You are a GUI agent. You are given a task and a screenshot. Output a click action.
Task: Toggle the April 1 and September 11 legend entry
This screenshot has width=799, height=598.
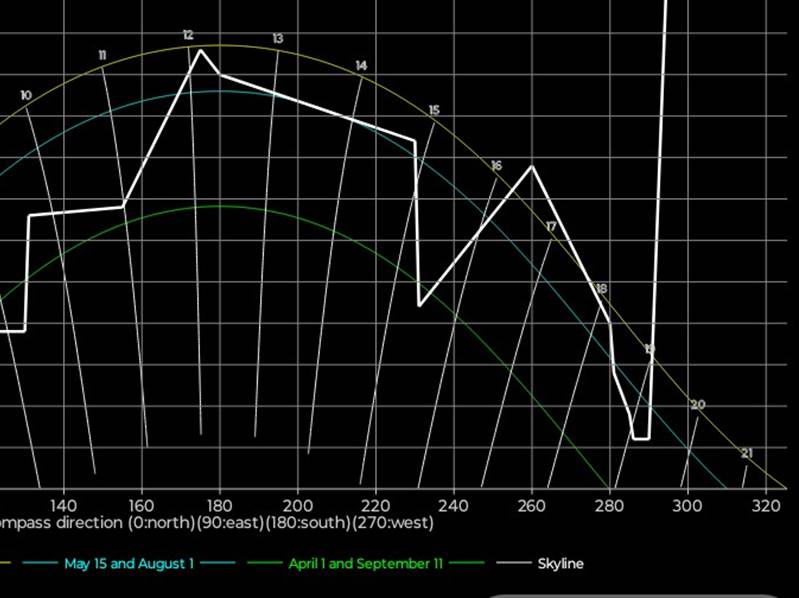click(x=365, y=564)
